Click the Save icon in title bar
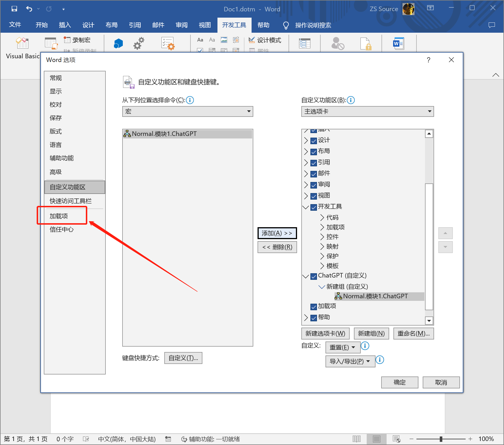This screenshot has height=445, width=504. coord(14,9)
